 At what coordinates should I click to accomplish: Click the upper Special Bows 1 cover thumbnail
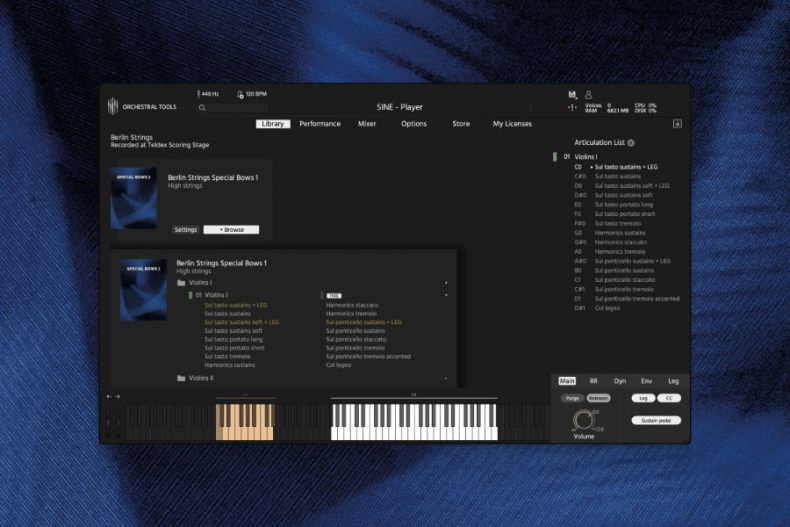point(134,198)
